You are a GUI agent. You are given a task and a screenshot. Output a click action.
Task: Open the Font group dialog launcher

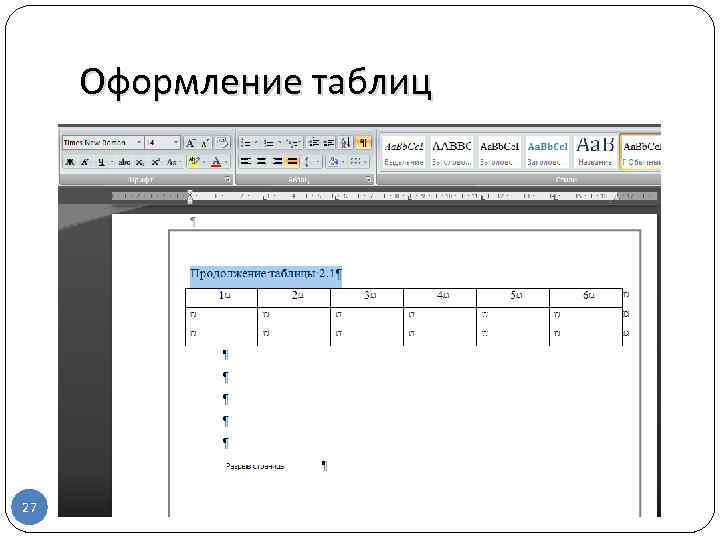pyautogui.click(x=227, y=180)
